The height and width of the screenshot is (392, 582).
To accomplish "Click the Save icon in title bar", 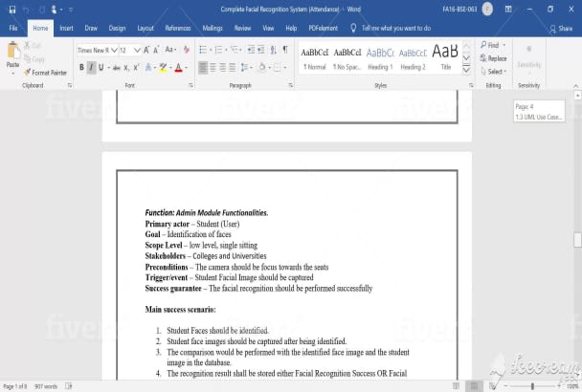I will tap(12, 10).
